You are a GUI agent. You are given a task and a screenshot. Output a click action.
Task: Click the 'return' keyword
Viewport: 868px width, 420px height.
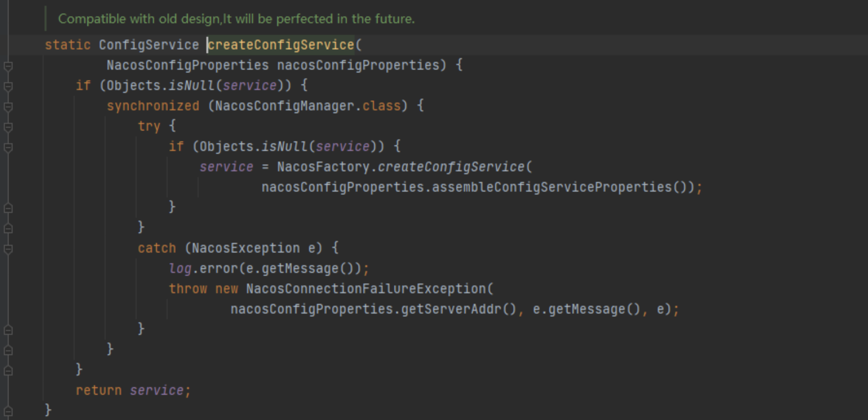pyautogui.click(x=99, y=390)
